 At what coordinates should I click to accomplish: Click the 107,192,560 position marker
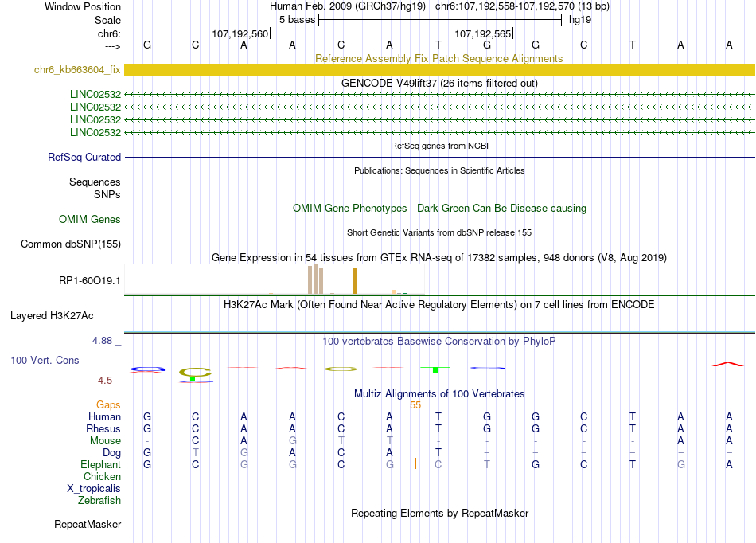point(240,33)
